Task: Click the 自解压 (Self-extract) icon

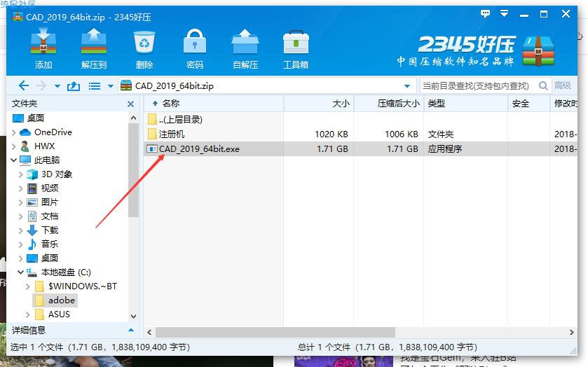Action: point(245,49)
